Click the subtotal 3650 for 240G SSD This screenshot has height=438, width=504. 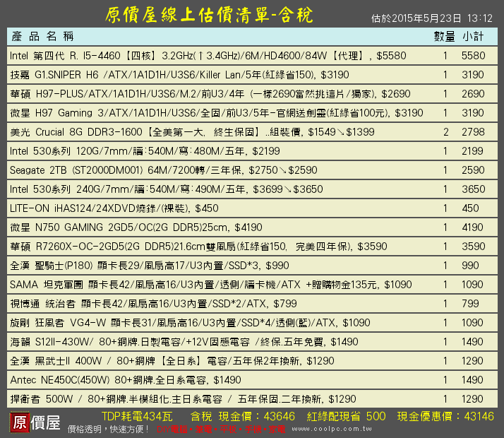(474, 189)
